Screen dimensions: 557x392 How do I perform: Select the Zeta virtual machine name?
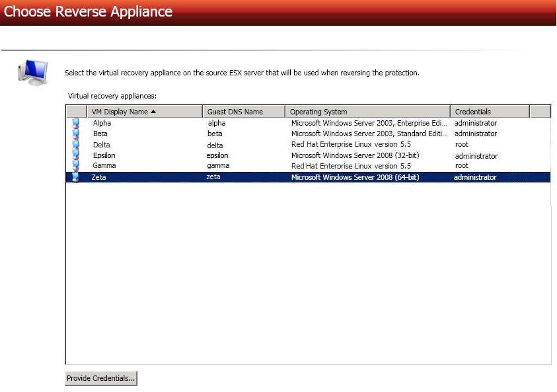pos(98,177)
